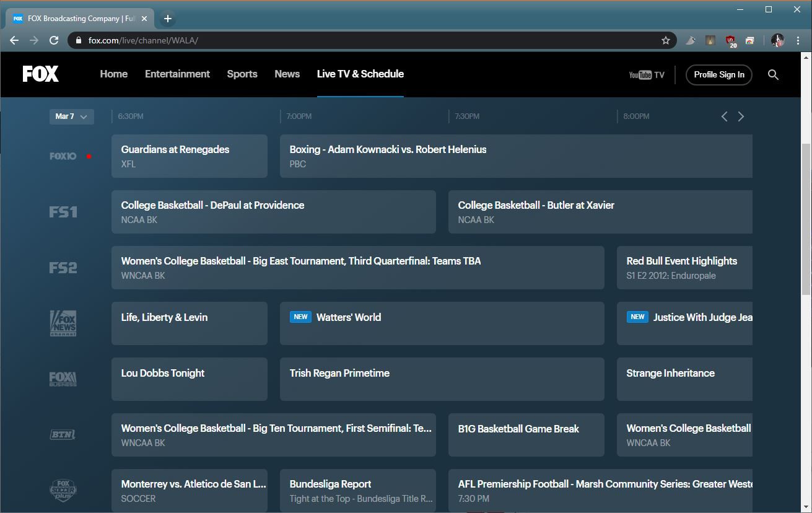
Task: Open Lou Dobbs Tonight listing
Action: point(190,379)
